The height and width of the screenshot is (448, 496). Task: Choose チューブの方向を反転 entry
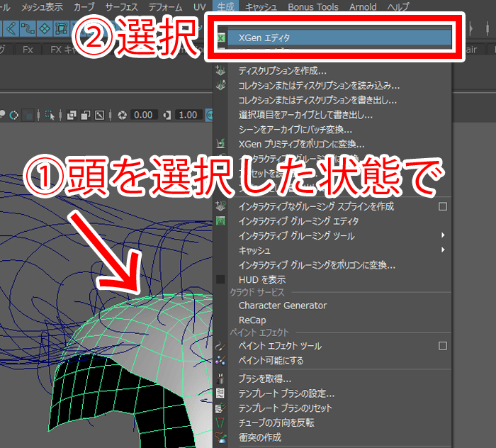pos(276,422)
